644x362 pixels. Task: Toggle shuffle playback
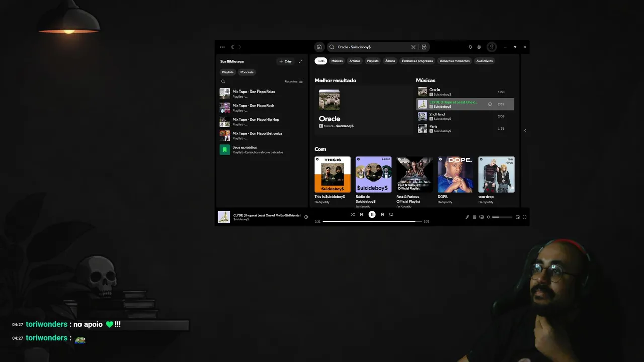353,214
